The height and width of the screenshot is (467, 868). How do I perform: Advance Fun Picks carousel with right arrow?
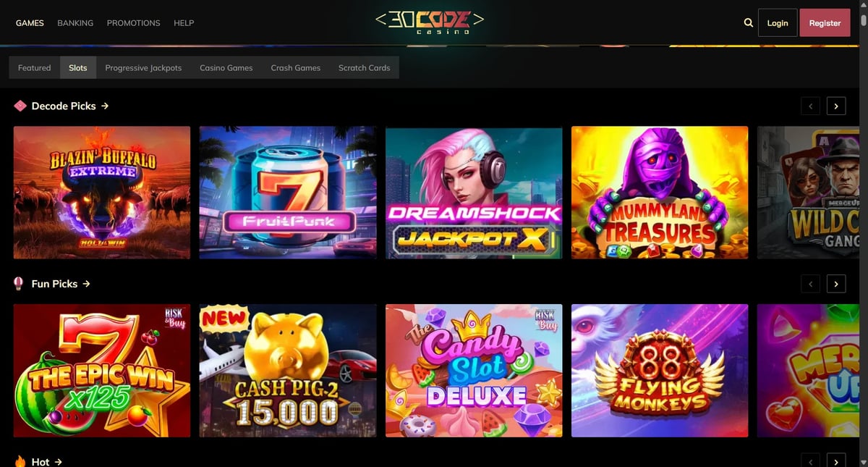point(836,284)
